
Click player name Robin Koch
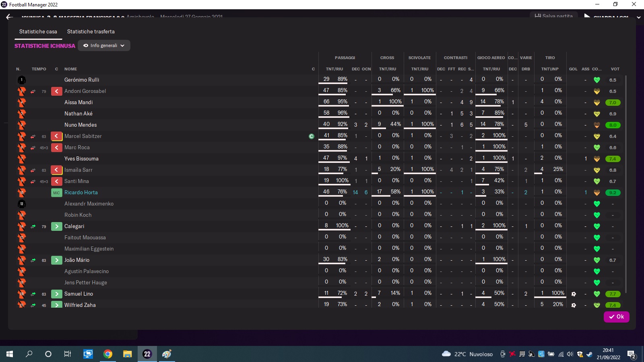tap(78, 215)
